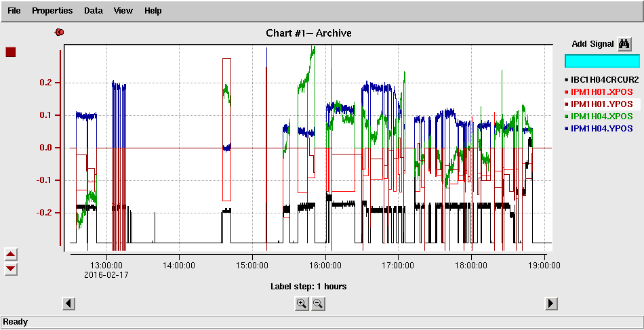Image resolution: width=644 pixels, height=330 pixels.
Task: Click the 18:00:00 time axis label
Action: click(472, 266)
